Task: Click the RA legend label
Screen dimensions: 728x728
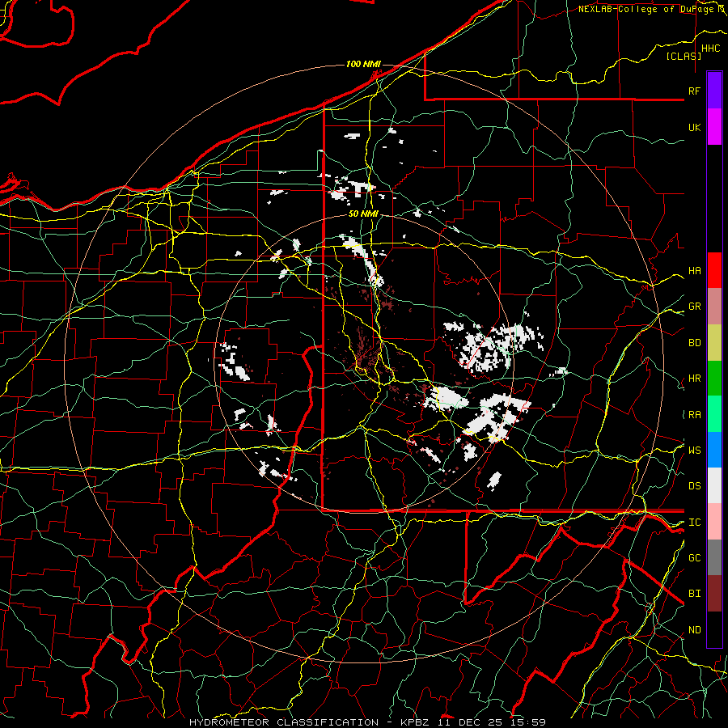Action: point(695,415)
